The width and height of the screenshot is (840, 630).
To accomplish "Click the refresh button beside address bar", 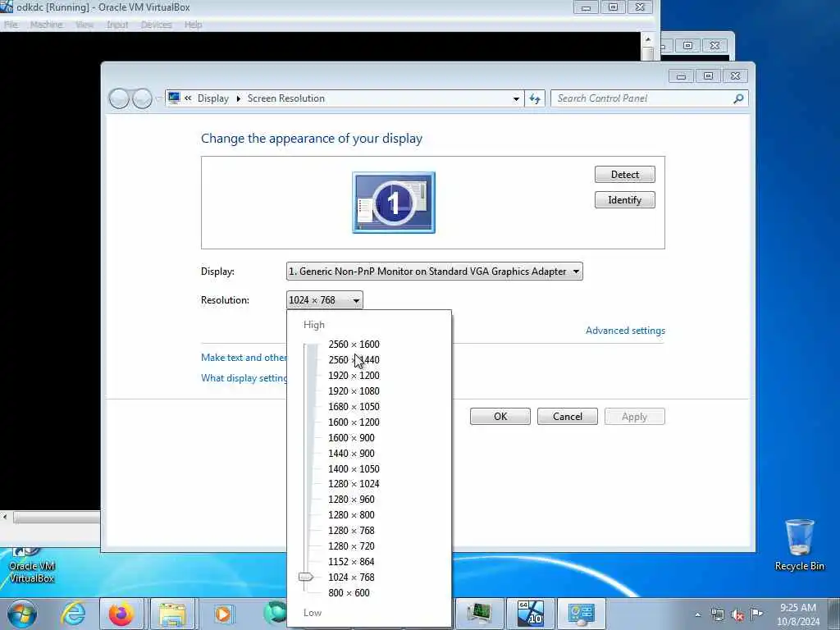I will point(535,98).
